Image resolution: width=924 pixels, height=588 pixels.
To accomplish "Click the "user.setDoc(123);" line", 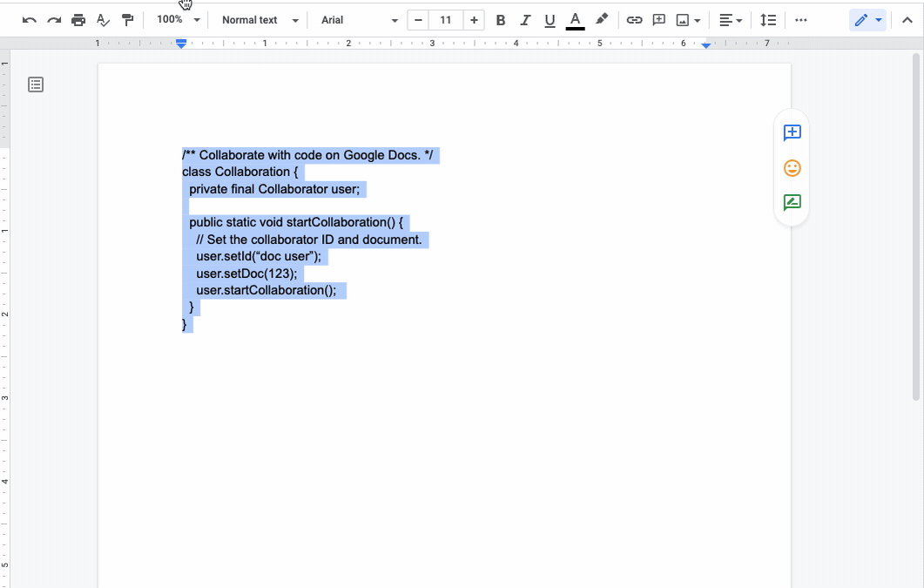I will (246, 274).
